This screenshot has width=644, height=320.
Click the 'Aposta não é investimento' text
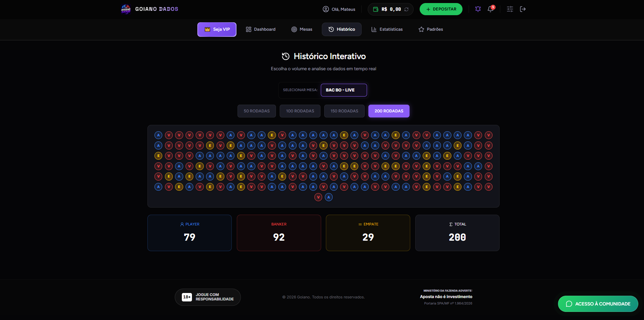click(x=446, y=297)
